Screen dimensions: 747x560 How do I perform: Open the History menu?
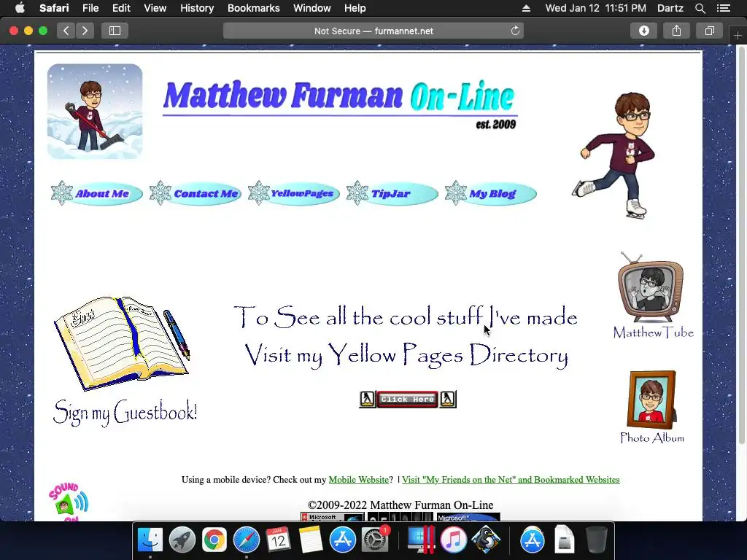tap(197, 8)
